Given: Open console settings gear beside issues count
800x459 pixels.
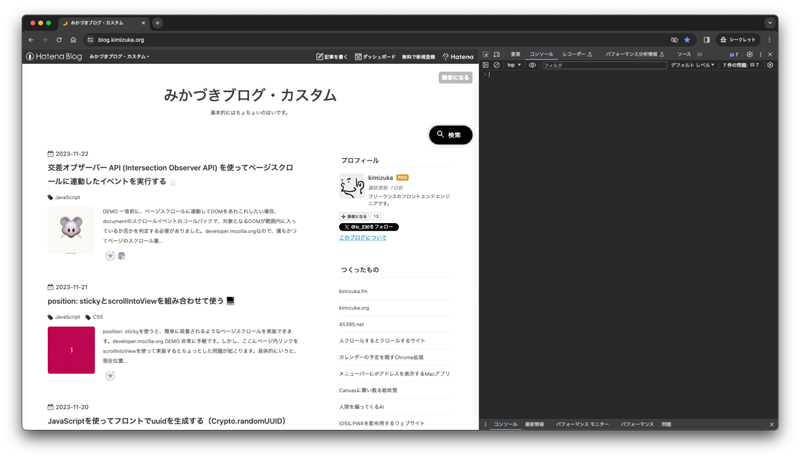Looking at the screenshot, I should click(770, 65).
